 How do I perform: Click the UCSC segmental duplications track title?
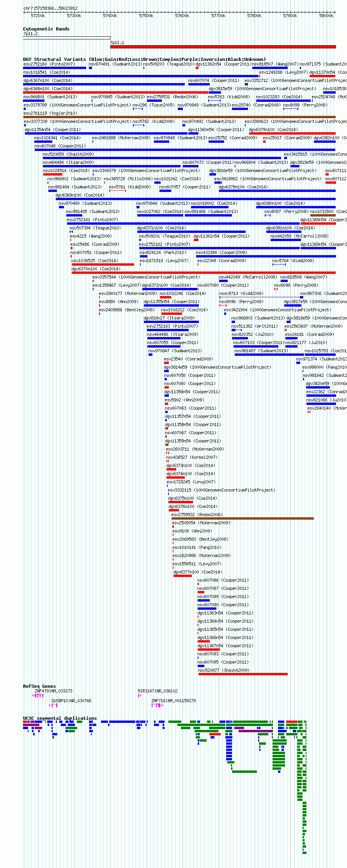[x=60, y=718]
